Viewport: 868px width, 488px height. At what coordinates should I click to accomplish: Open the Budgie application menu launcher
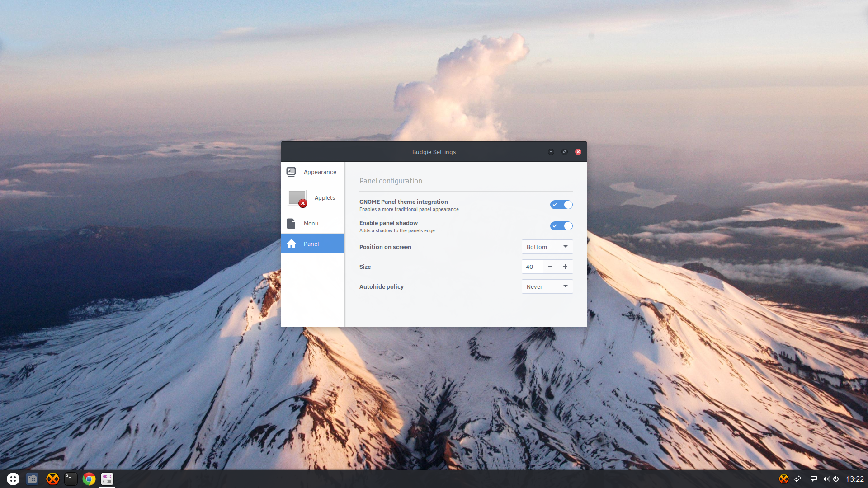(x=13, y=479)
